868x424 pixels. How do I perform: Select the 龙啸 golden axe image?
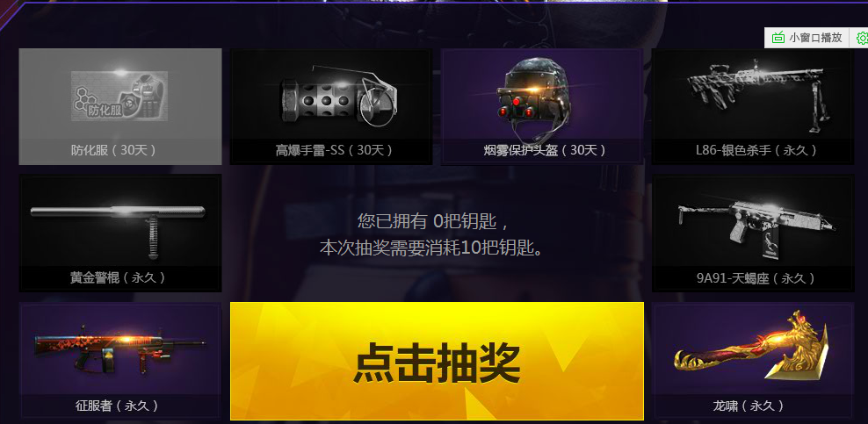(x=751, y=348)
